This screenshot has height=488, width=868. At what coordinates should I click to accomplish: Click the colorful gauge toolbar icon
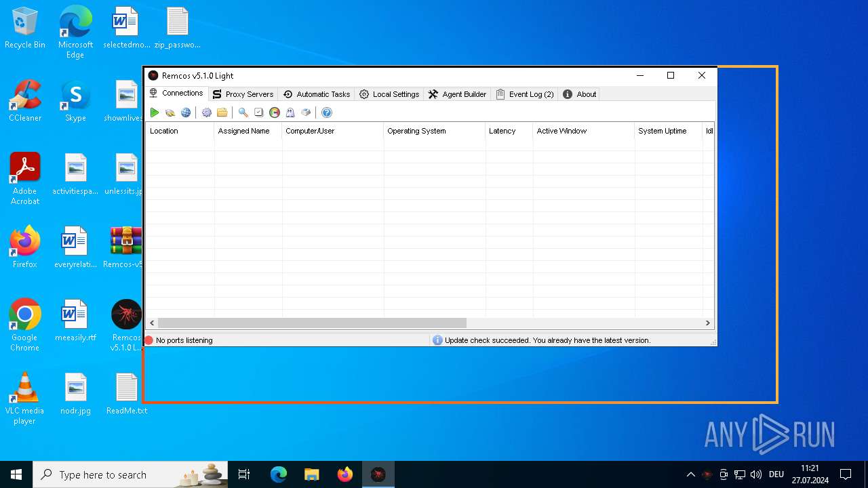[x=275, y=113]
